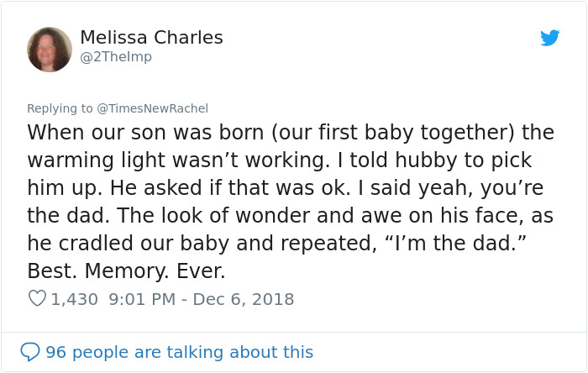Click the Twitter bird logo

pos(549,38)
